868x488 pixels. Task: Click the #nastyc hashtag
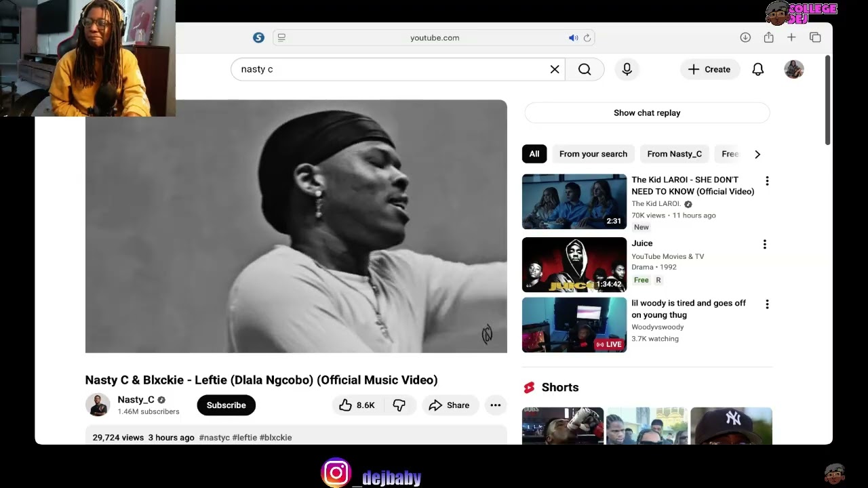(214, 438)
